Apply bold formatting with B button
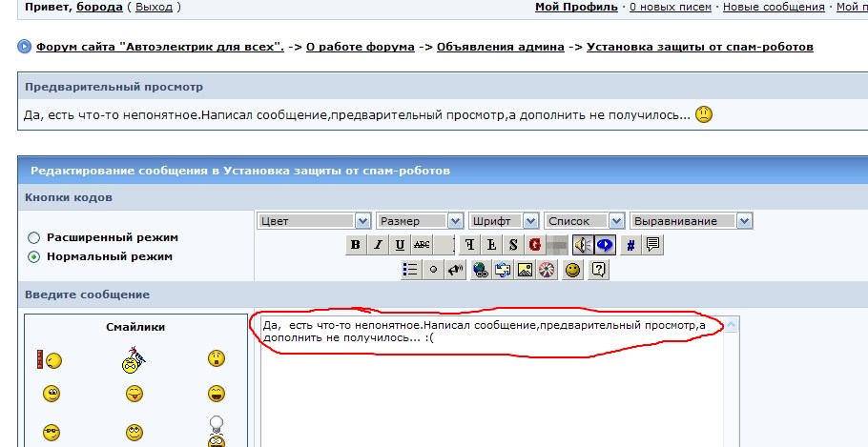The image size is (868, 447). (356, 245)
